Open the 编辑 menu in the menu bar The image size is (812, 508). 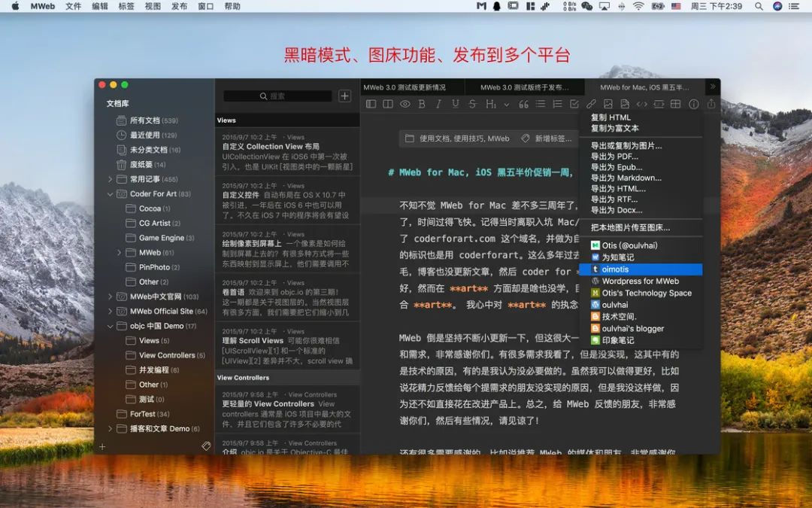(x=100, y=6)
